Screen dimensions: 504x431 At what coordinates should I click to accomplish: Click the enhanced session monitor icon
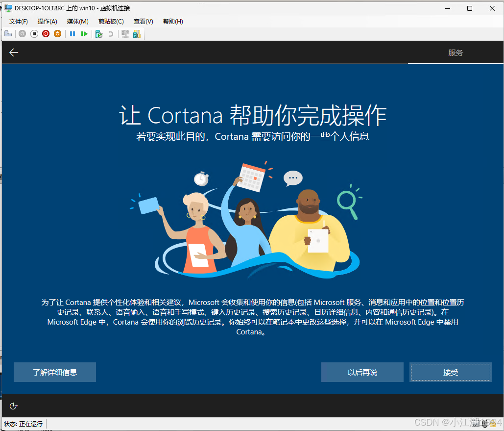(x=125, y=34)
